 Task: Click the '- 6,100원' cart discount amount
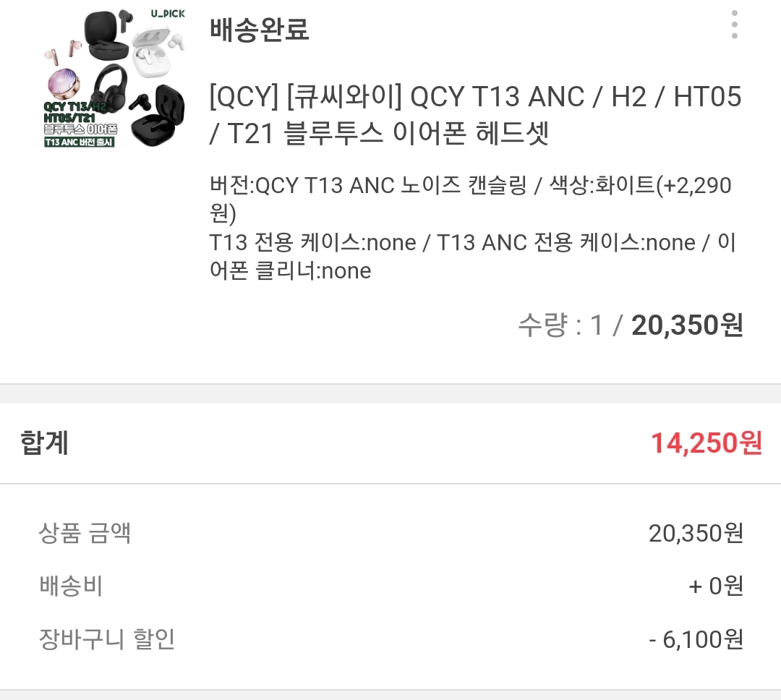click(x=696, y=639)
